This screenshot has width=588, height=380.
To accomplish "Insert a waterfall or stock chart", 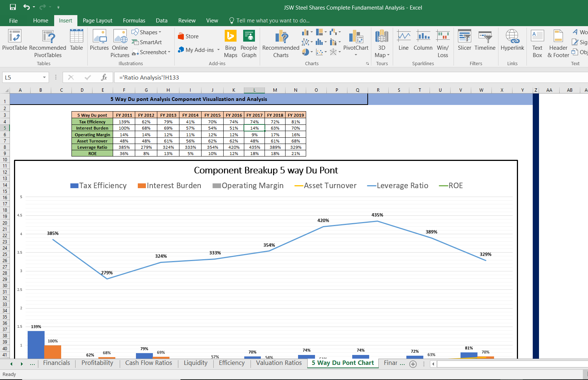I will click(334, 32).
